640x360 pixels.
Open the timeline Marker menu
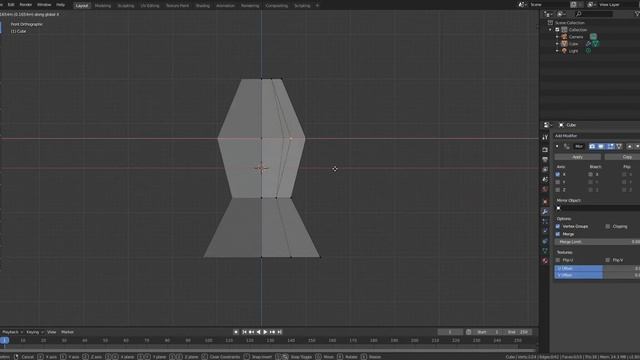(x=67, y=332)
